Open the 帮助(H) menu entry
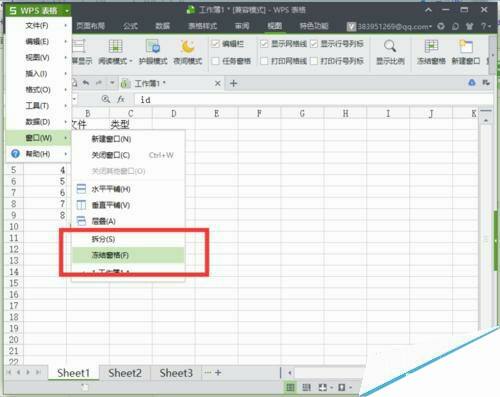 pos(39,154)
